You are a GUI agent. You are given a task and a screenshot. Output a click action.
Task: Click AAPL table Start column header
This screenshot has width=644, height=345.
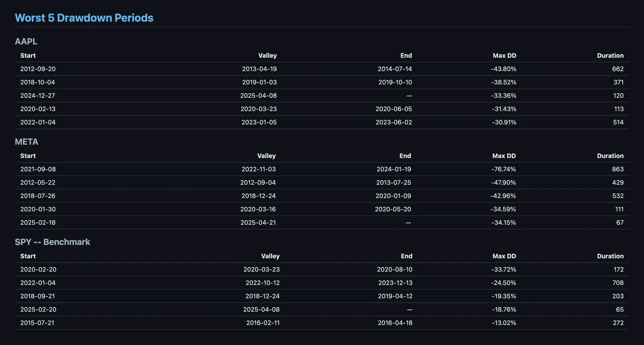point(28,56)
